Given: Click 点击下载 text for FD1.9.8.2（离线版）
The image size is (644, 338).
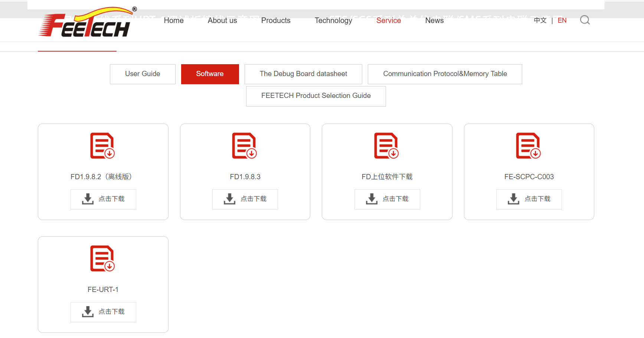Looking at the screenshot, I should coord(112,199).
